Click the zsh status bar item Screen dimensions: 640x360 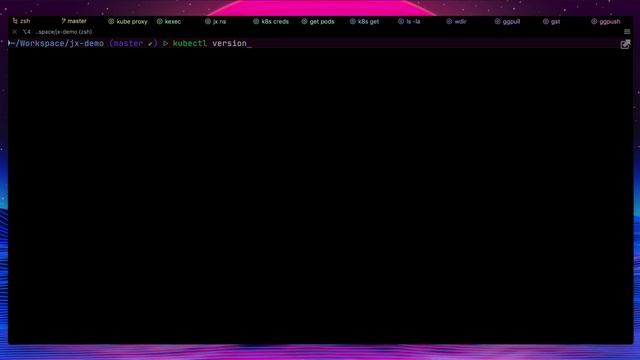pyautogui.click(x=21, y=21)
